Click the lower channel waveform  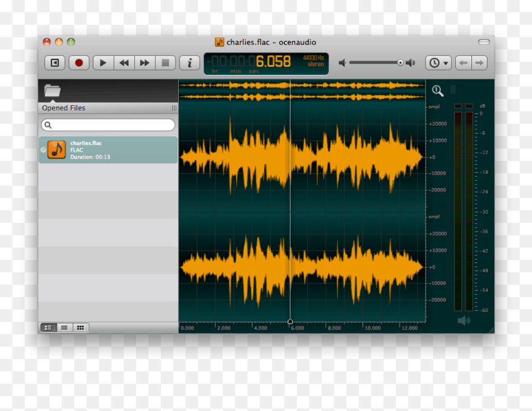pos(302,267)
